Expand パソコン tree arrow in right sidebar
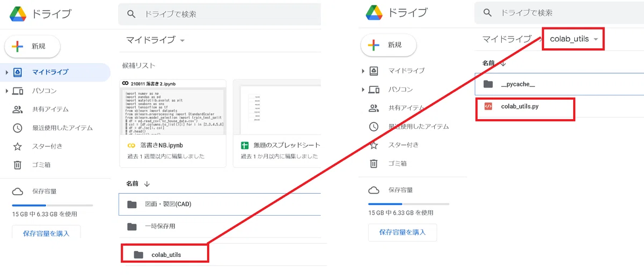644x280 pixels. 363,89
